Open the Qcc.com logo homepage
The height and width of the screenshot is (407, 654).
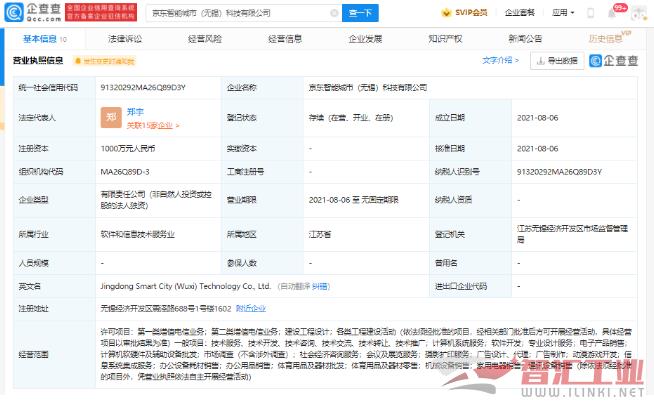33,13
